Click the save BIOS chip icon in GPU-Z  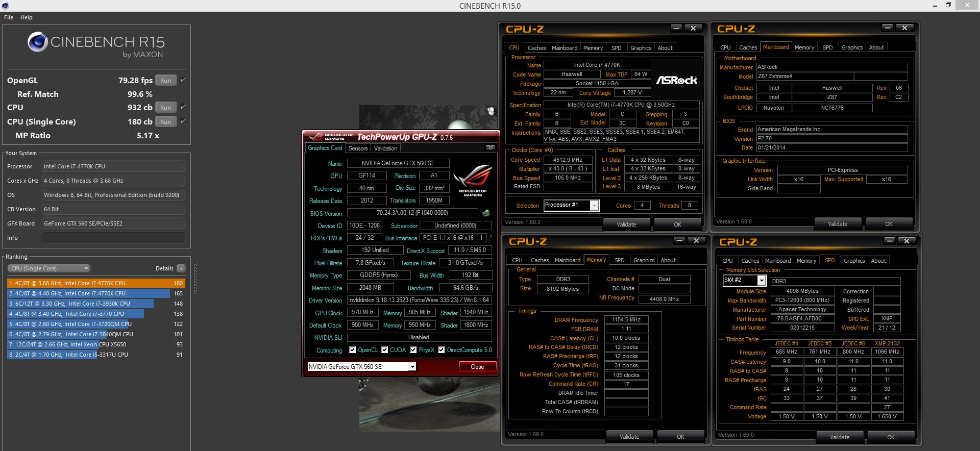tap(486, 213)
